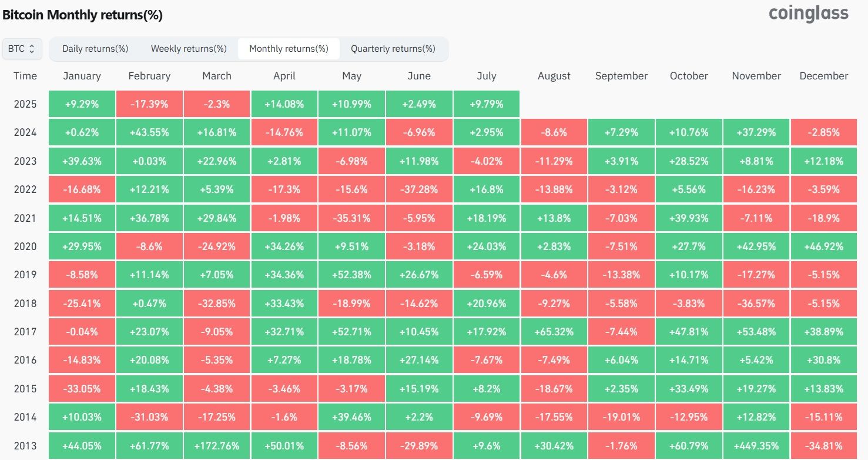Click the January column header

[82, 76]
